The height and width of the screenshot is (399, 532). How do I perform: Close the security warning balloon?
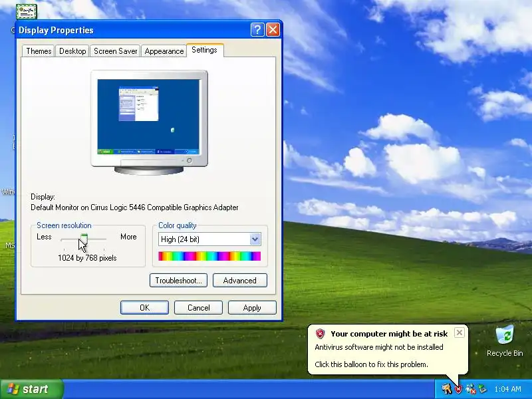click(x=459, y=332)
